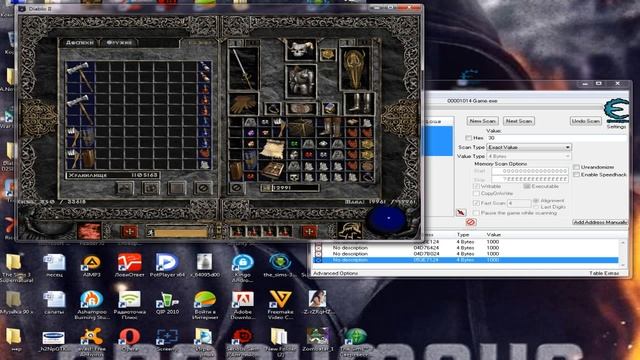Open the Value Type dropdown
This screenshot has height=360, width=640.
[529, 156]
